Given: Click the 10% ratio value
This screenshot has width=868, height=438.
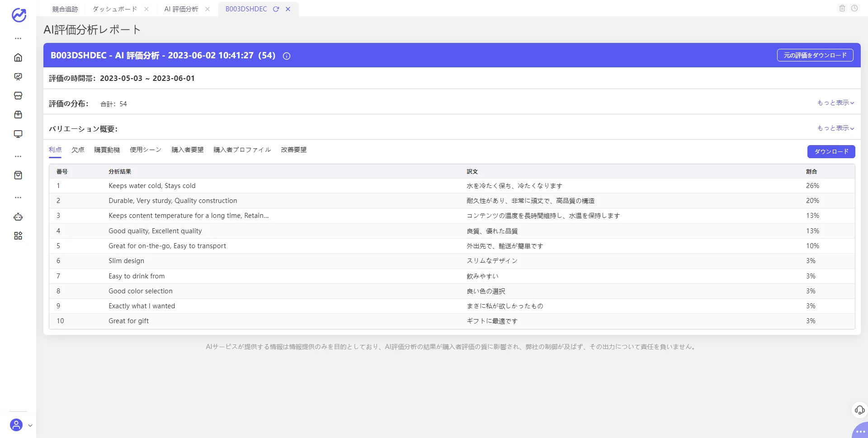Looking at the screenshot, I should 812,246.
